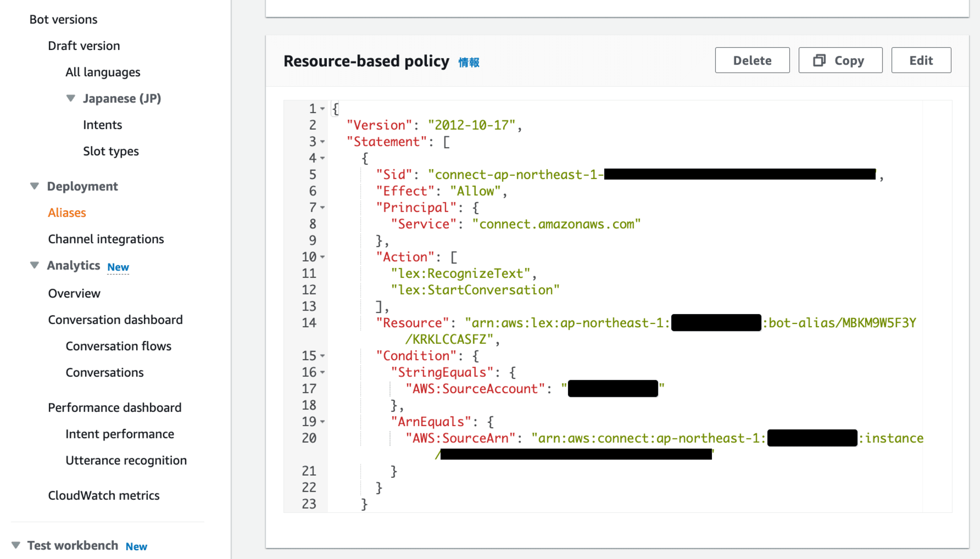Click the Japanese (JP) label
This screenshot has width=980, height=559.
(122, 98)
